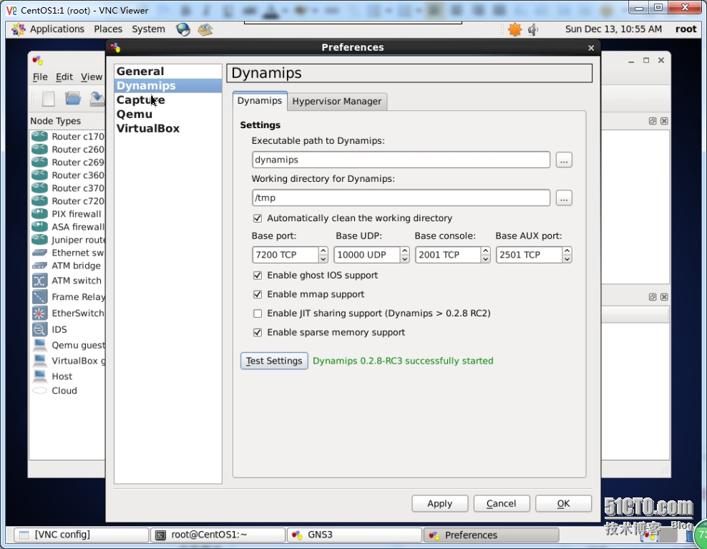Click the New blank project toolbar icon
This screenshot has height=549, width=707.
click(x=48, y=98)
